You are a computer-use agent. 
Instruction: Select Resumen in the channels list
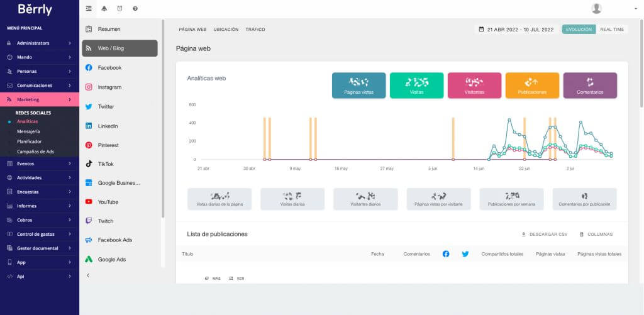tap(119, 29)
